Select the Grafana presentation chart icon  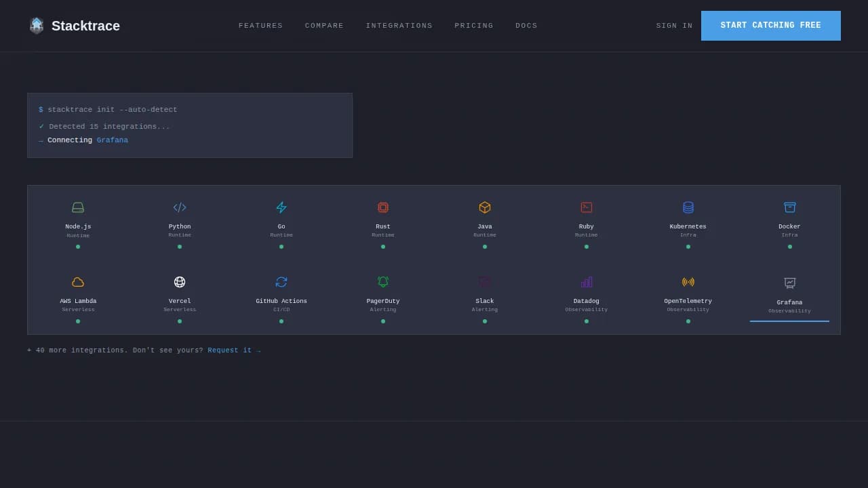tap(790, 283)
